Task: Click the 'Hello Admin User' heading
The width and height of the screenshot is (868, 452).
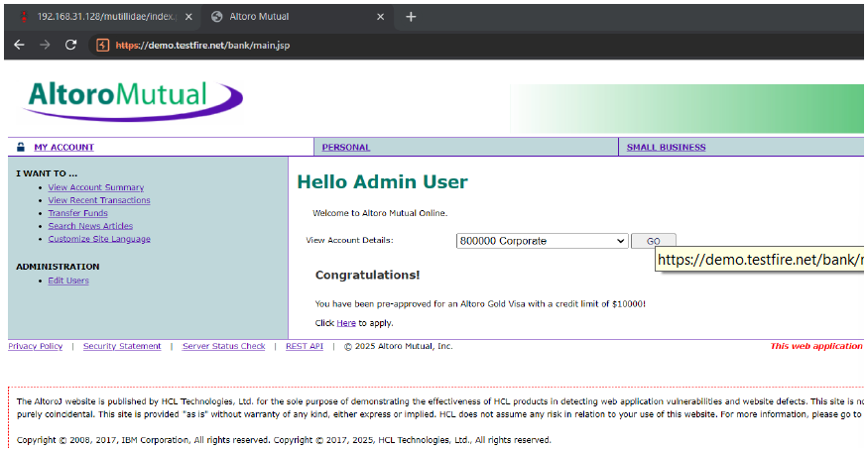Action: [382, 181]
